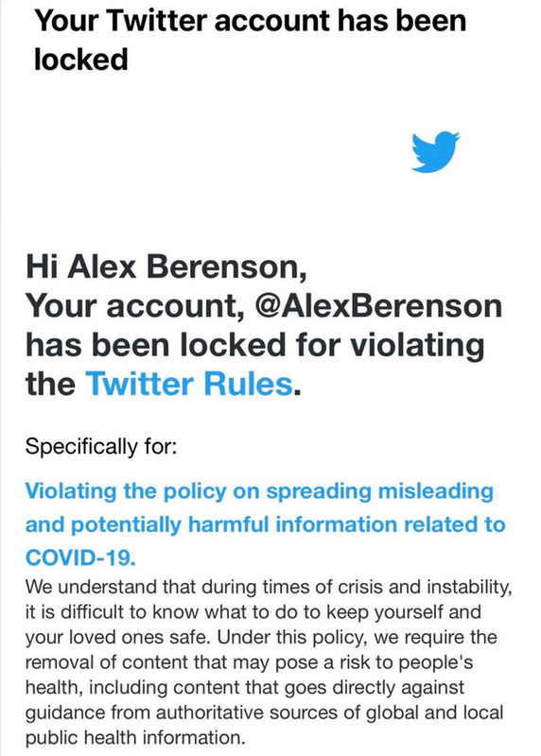Click the word 'locked' in subject heading
Viewport: 541px width, 756px height.
pyautogui.click(x=81, y=60)
